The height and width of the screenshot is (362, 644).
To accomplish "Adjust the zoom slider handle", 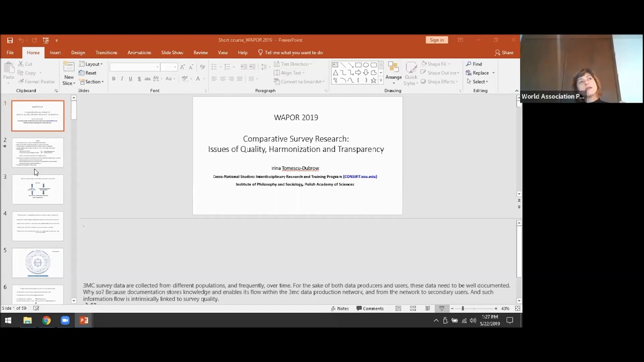I will point(462,308).
